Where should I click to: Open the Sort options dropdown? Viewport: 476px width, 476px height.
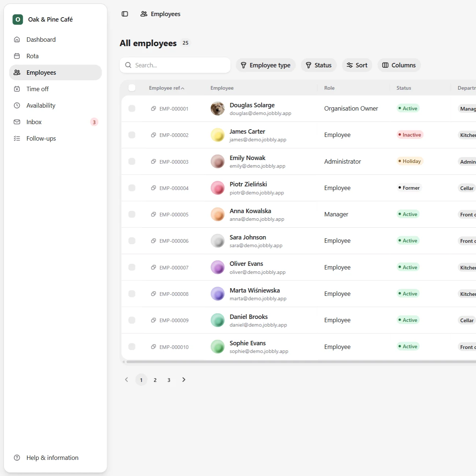tap(357, 65)
